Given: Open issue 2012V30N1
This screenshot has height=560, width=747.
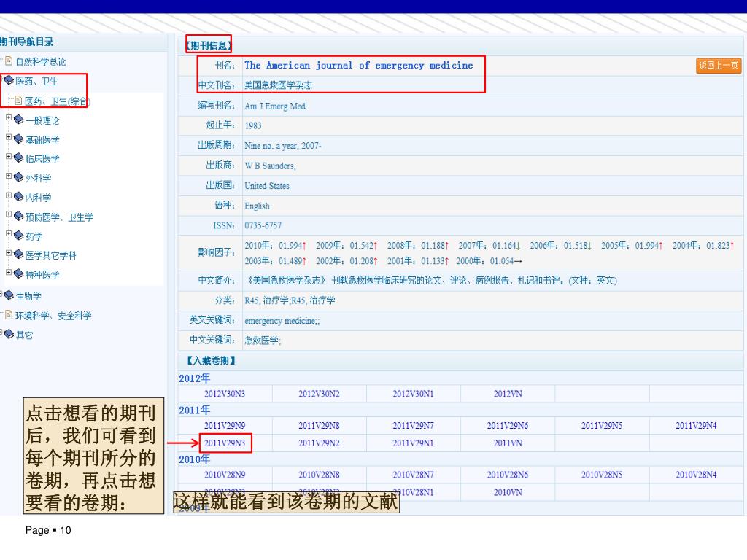Looking at the screenshot, I should click(413, 394).
